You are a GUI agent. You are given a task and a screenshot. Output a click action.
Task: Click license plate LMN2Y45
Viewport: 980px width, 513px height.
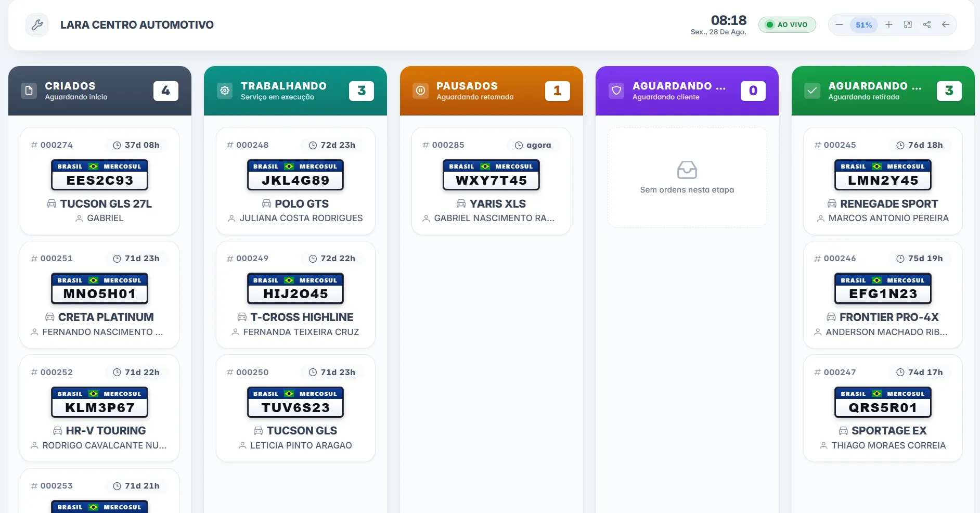(x=883, y=175)
